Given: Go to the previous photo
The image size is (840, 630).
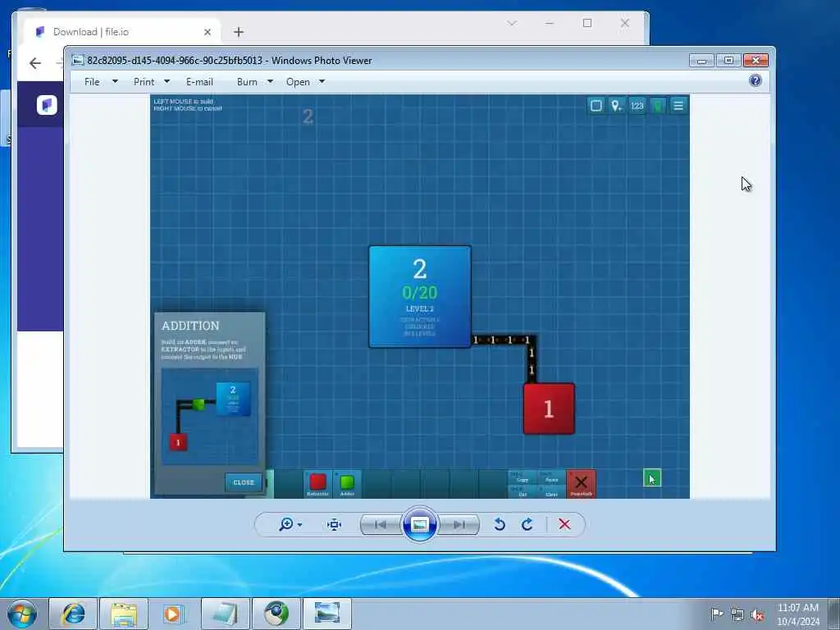Looking at the screenshot, I should [x=381, y=524].
